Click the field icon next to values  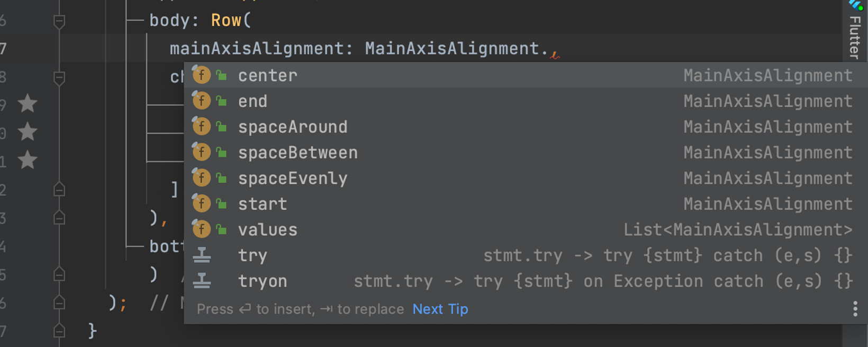(201, 229)
